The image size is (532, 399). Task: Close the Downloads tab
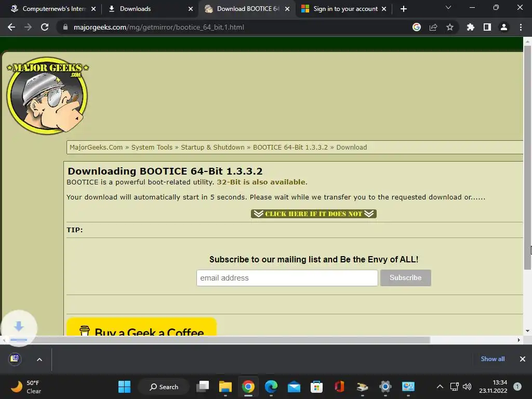click(191, 9)
